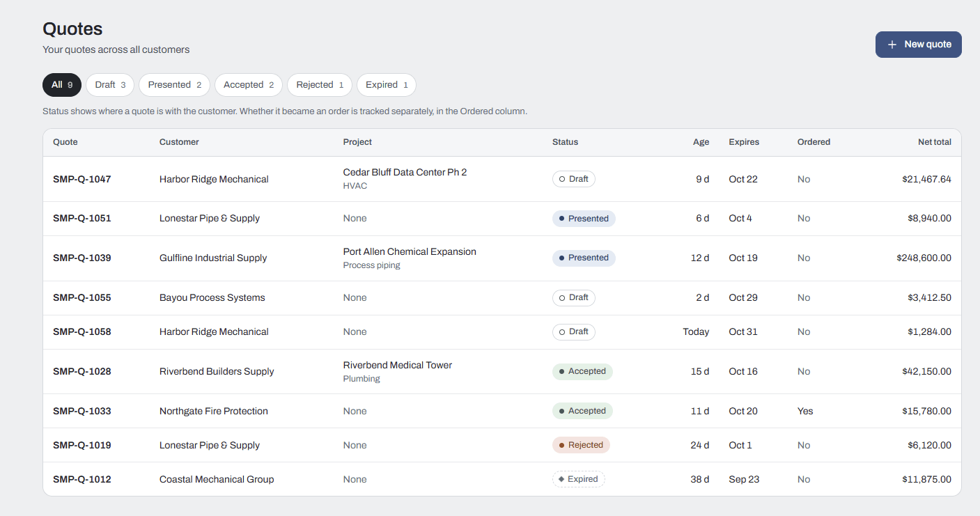Open quote SMP-Q-1019
The image size is (980, 516).
[82, 445]
